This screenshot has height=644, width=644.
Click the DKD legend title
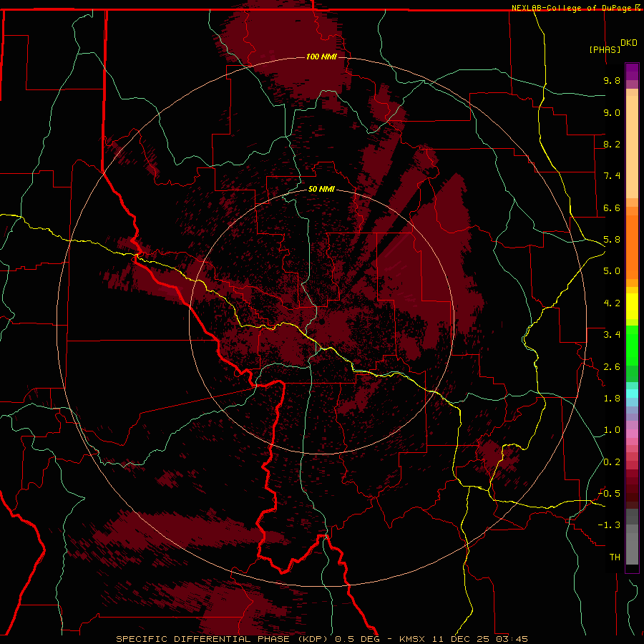(x=629, y=43)
